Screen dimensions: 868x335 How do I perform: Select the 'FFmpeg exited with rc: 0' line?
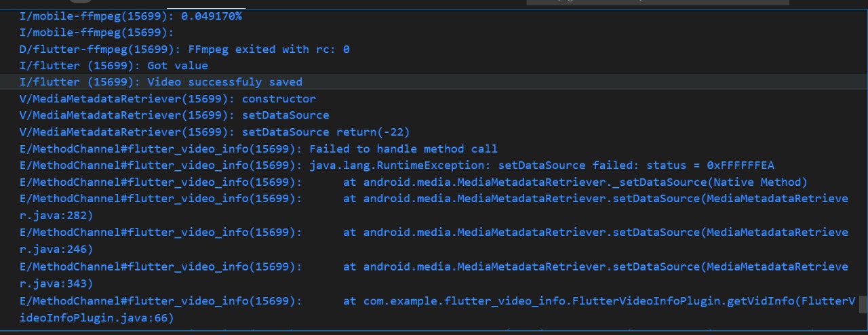[x=184, y=49]
